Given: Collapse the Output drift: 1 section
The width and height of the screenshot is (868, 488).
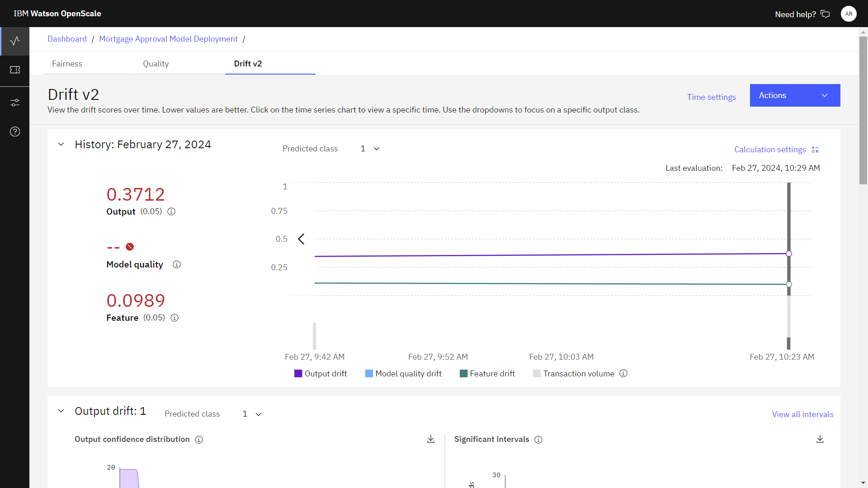Looking at the screenshot, I should (61, 411).
